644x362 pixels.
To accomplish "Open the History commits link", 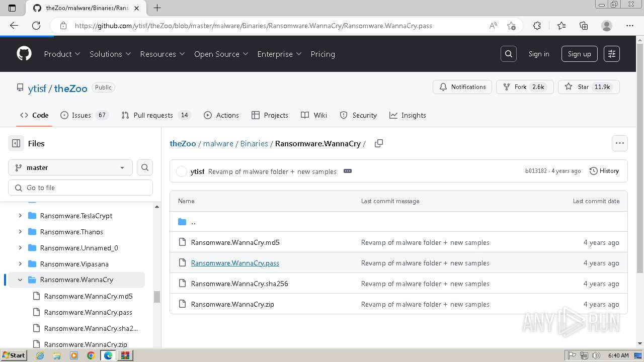I will click(x=604, y=171).
